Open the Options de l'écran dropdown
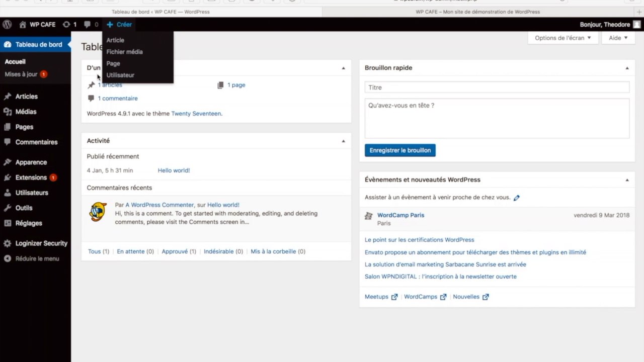The height and width of the screenshot is (362, 644). [x=563, y=38]
